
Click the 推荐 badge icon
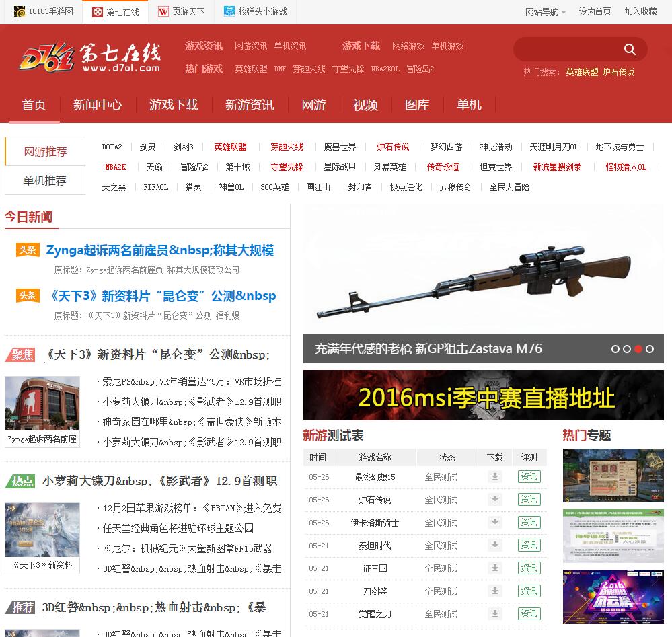(x=21, y=607)
